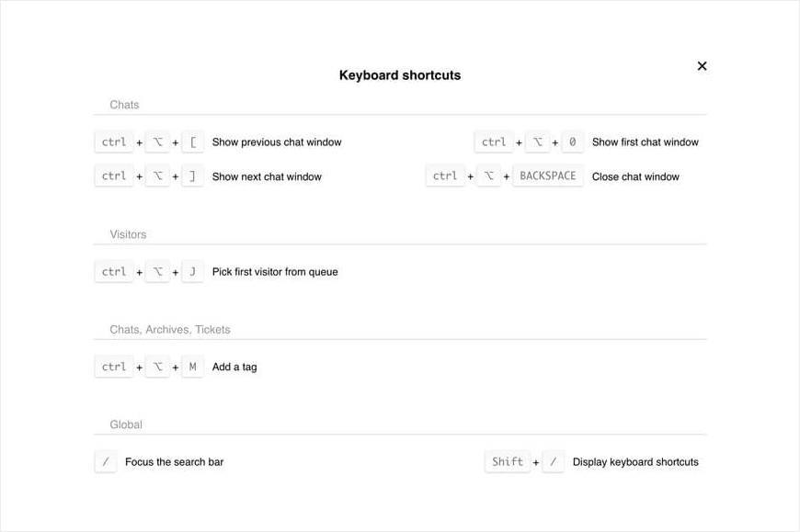Click the 'Close chat window' label

[x=635, y=176]
